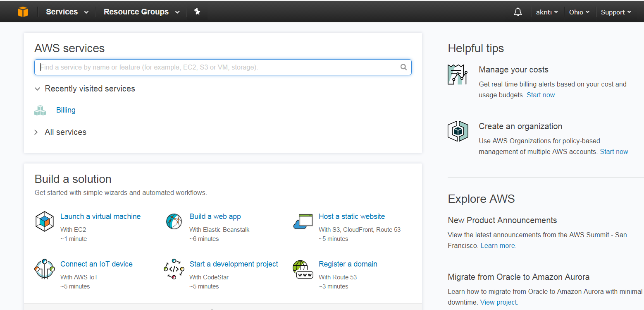Open Start a development project link
Screen dimensions: 644x310
[234, 264]
